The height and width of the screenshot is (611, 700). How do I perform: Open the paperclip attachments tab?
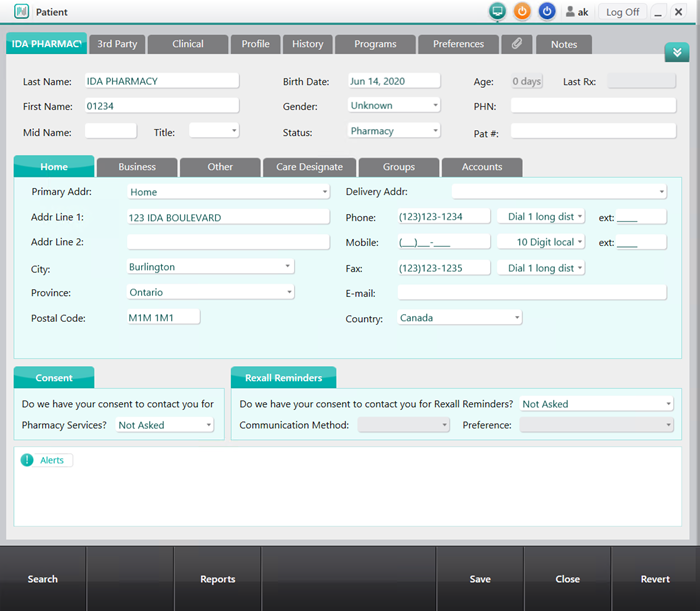click(517, 44)
